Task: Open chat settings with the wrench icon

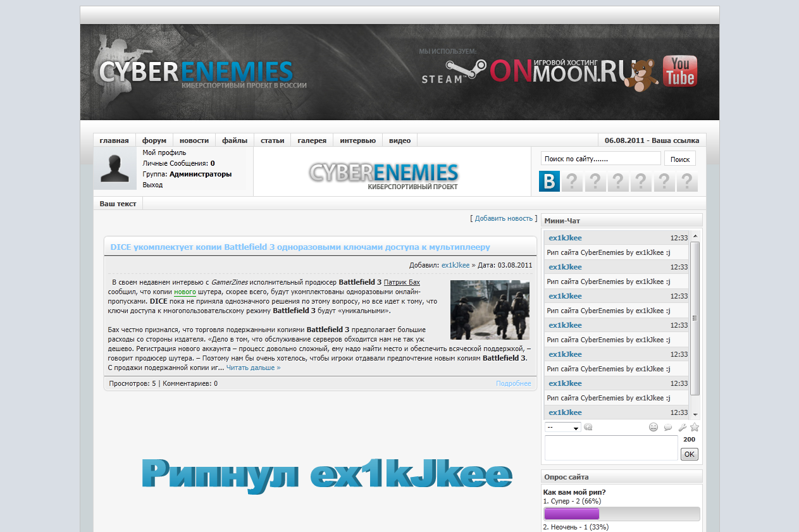Action: 682,428
